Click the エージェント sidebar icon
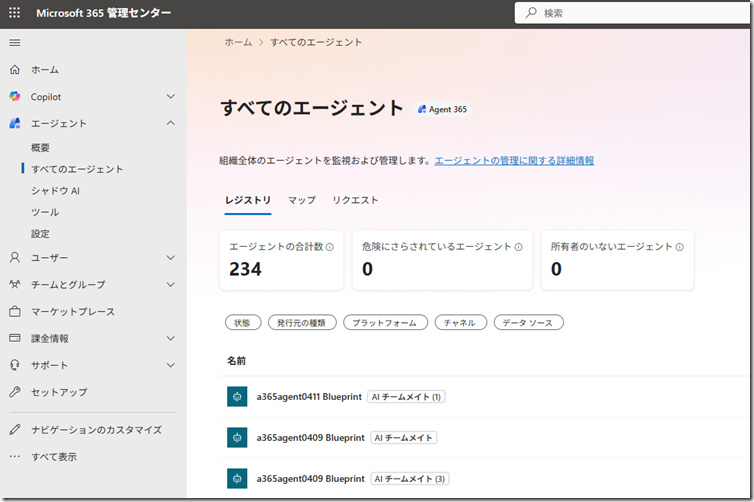754x502 pixels. [15, 123]
